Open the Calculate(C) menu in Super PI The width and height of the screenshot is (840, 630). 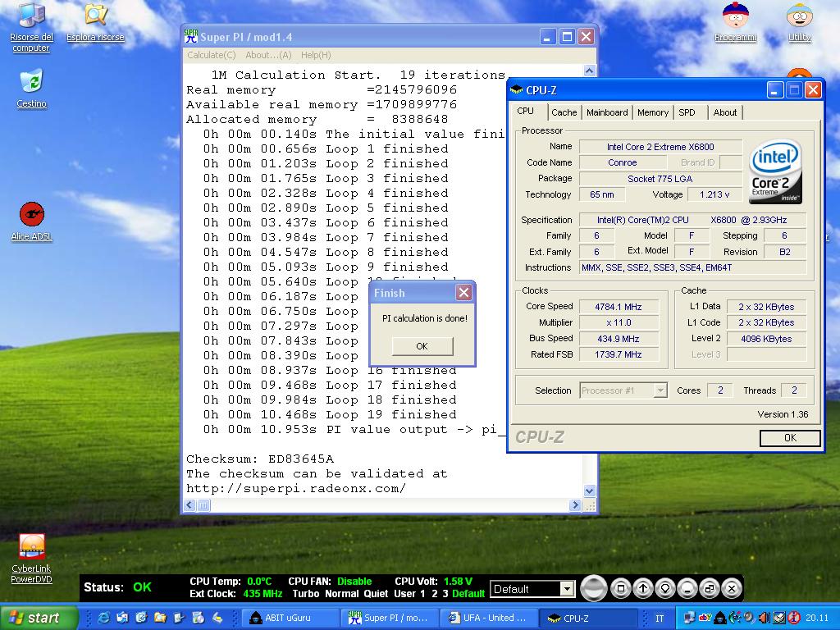[x=211, y=55]
